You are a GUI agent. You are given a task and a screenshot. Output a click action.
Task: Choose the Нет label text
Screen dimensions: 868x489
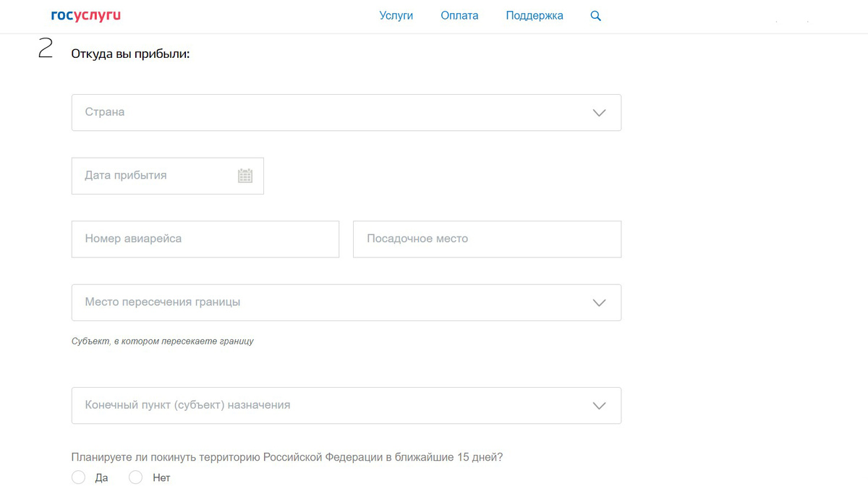161,478
